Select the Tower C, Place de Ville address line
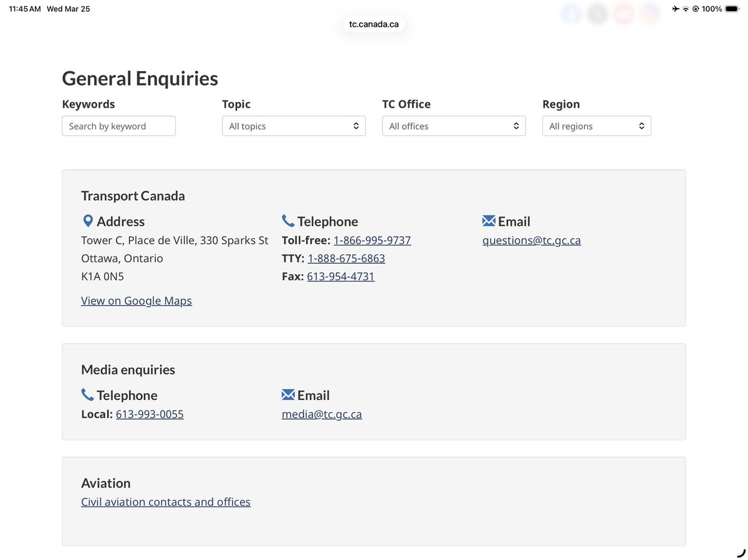The image size is (748, 560). (x=175, y=240)
